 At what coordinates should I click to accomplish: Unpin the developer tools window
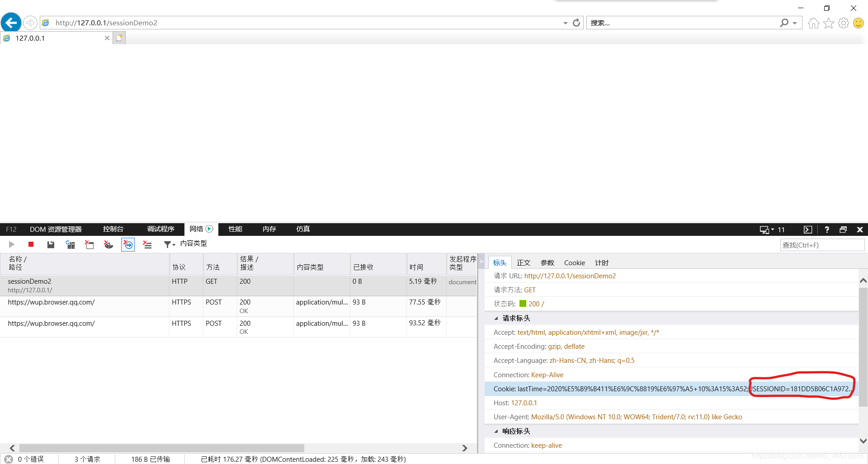pos(843,230)
